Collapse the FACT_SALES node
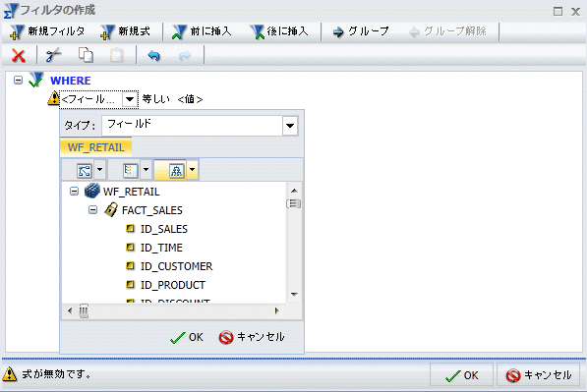587x392 pixels. click(92, 210)
